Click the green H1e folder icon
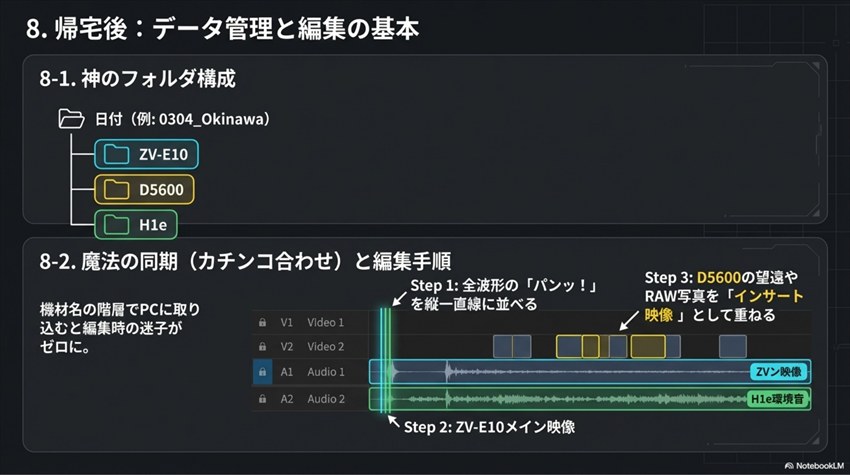The image size is (850, 475). 117,223
